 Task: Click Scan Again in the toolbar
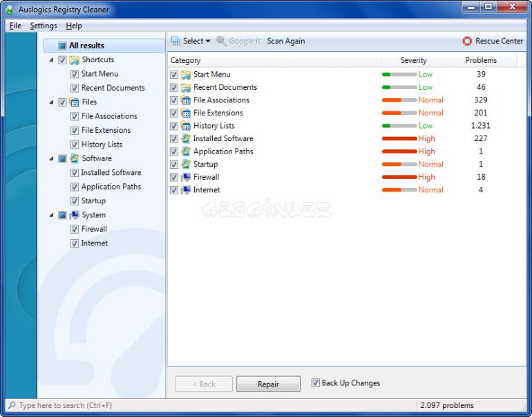286,41
